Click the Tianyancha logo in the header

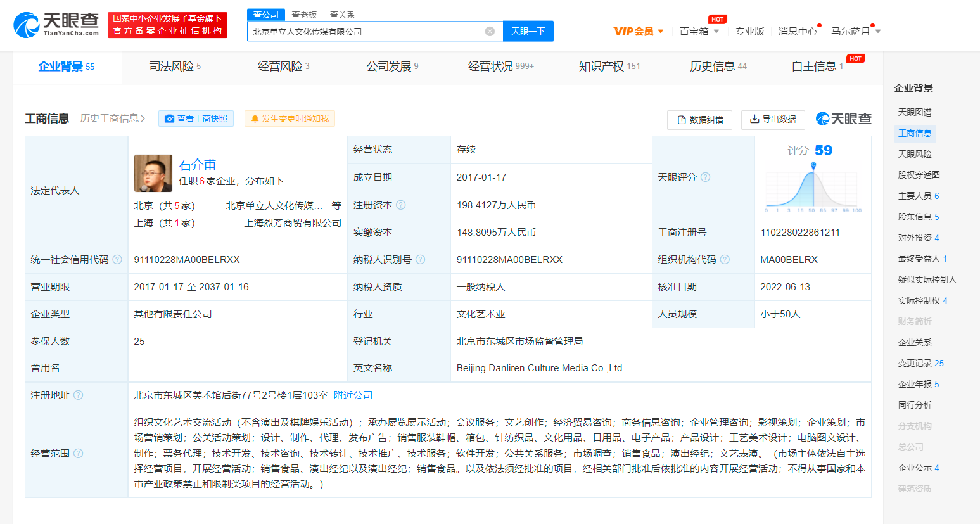click(x=56, y=25)
